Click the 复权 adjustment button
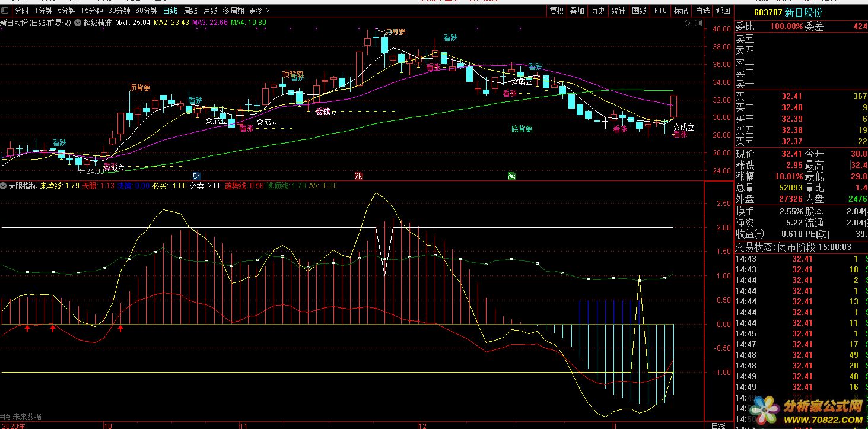Screen dimensions: 868x429 pyautogui.click(x=557, y=10)
